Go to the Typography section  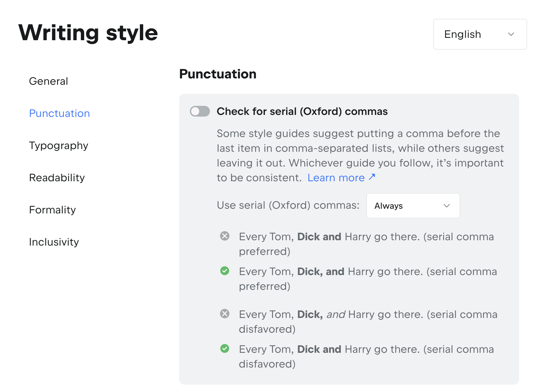click(59, 145)
